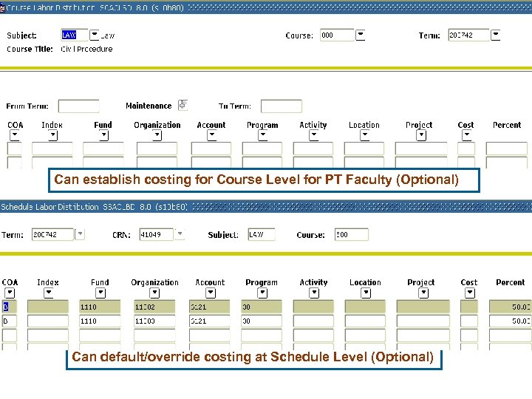The image size is (532, 399).
Task: Click Organization 11100 in second schedule row
Action: [x=154, y=321]
